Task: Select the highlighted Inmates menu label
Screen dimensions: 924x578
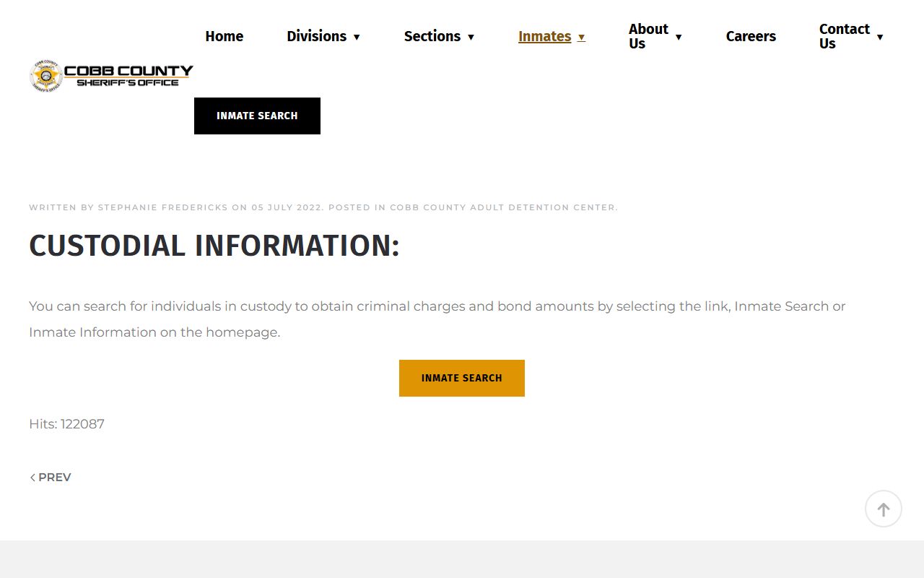Action: click(544, 36)
